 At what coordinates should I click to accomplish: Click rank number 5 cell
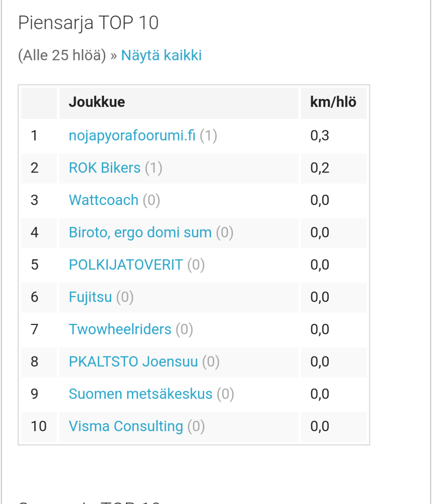(35, 265)
